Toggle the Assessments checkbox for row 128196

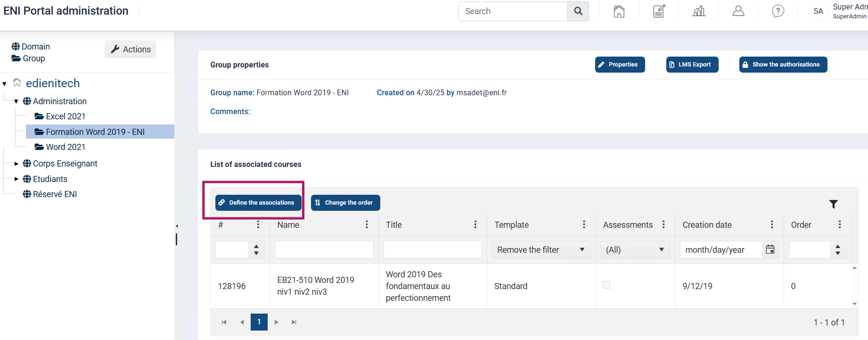point(606,285)
